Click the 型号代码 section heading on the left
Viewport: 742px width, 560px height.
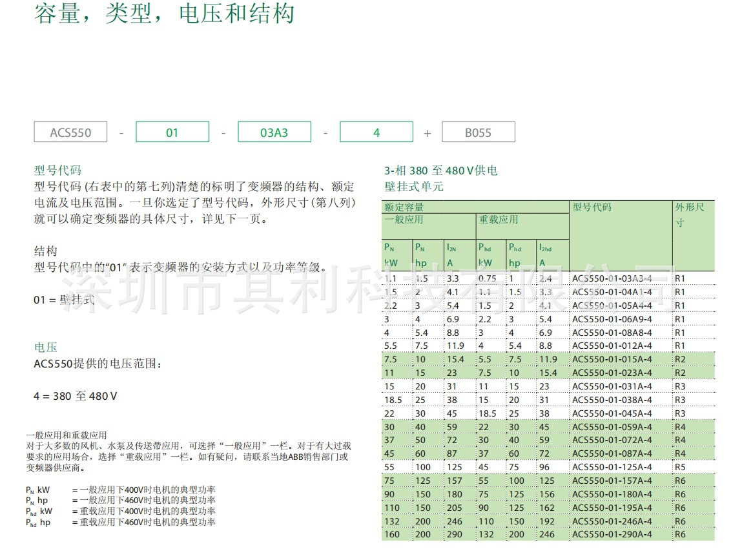[57, 171]
